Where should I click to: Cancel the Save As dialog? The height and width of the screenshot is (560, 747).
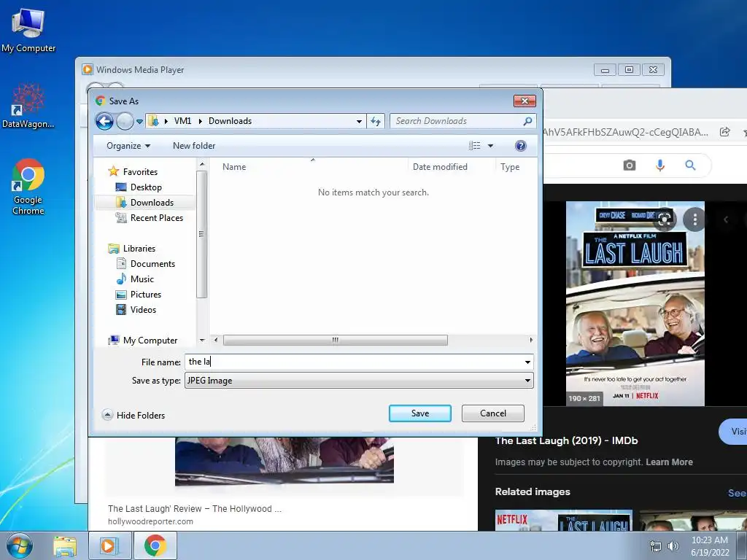coord(492,413)
